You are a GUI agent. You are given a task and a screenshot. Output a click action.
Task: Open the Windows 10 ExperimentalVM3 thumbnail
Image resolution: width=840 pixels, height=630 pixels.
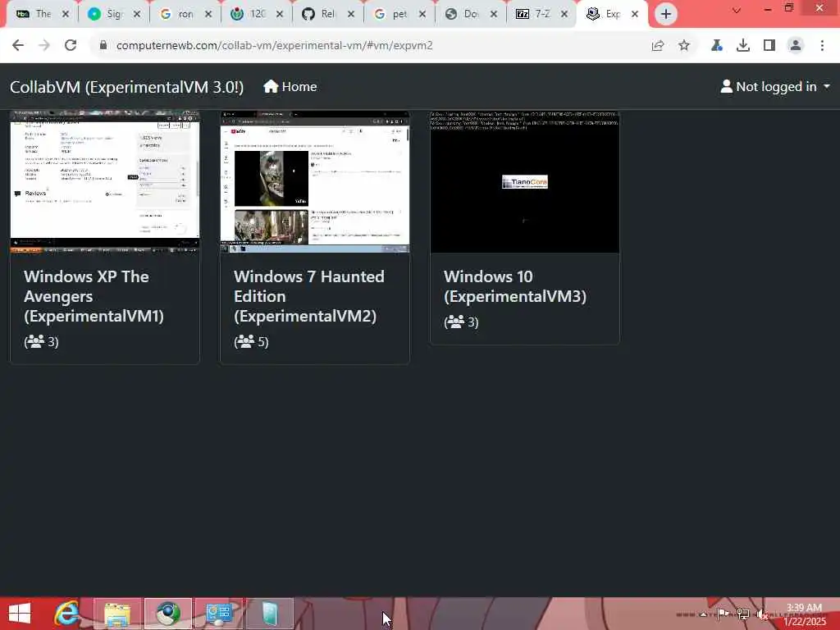pos(525,181)
